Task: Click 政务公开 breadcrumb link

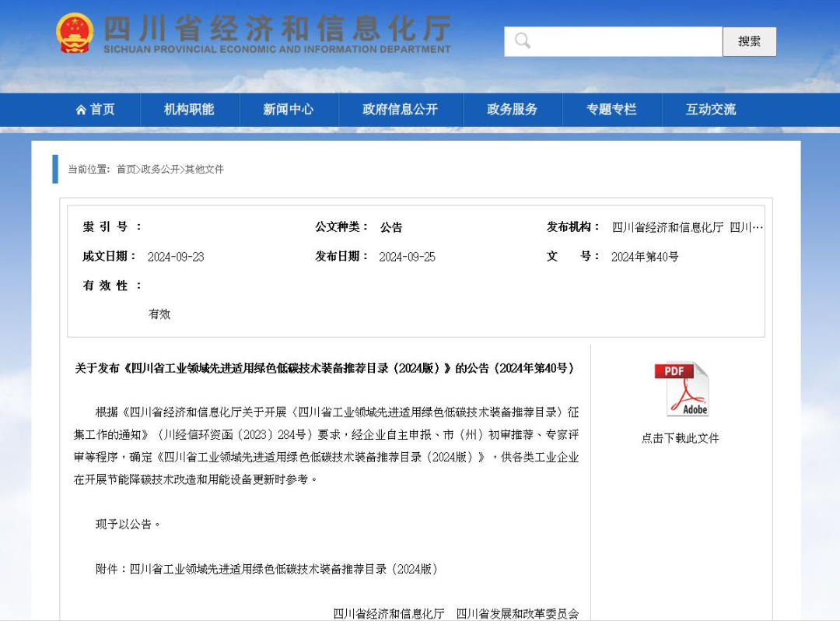Action: pos(160,169)
